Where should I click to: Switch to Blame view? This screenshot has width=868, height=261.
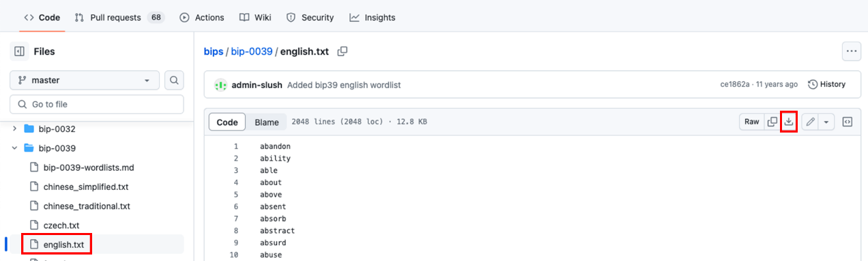point(267,122)
